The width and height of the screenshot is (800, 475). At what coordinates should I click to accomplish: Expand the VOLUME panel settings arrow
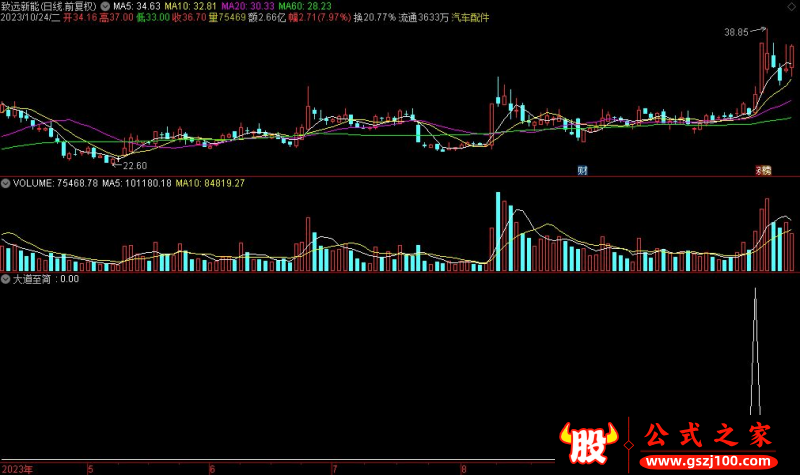(x=5, y=183)
